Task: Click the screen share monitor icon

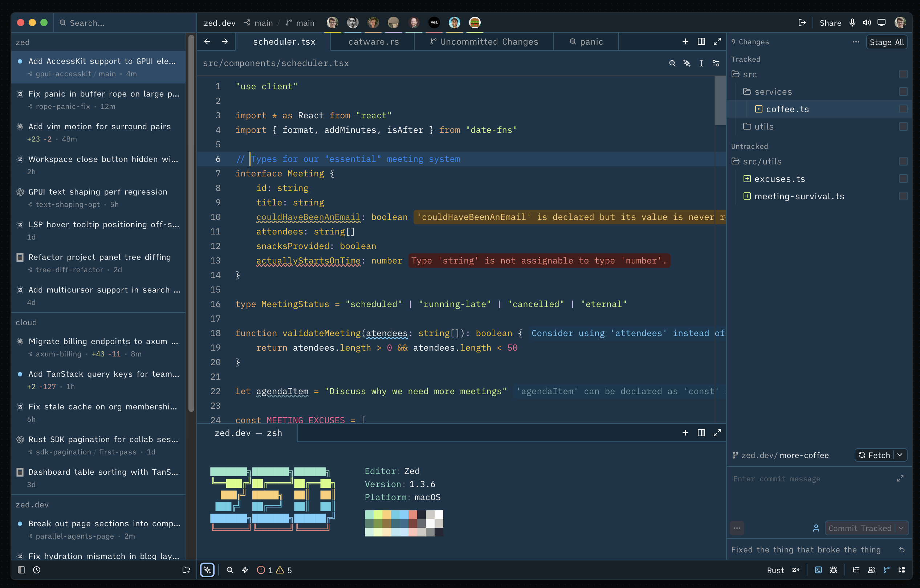Action: point(882,23)
